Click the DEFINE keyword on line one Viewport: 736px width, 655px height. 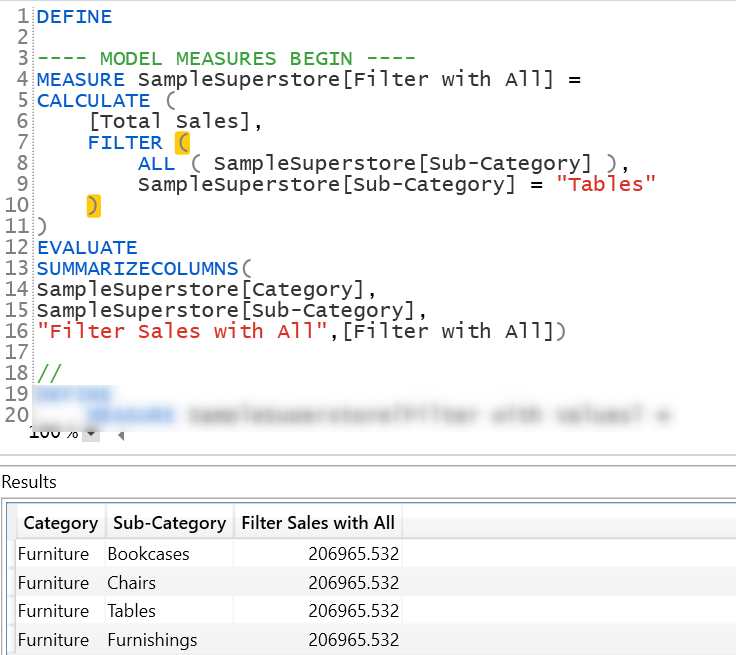tap(74, 16)
